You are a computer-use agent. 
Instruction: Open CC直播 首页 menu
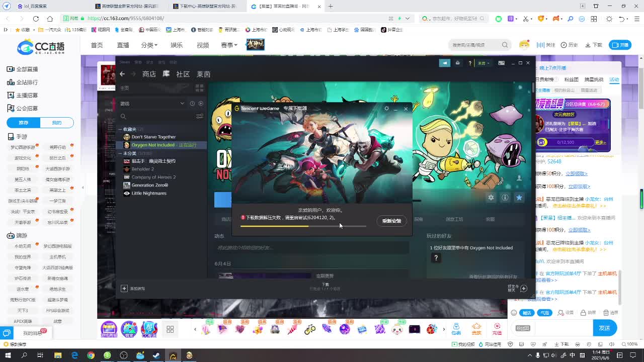pos(97,45)
